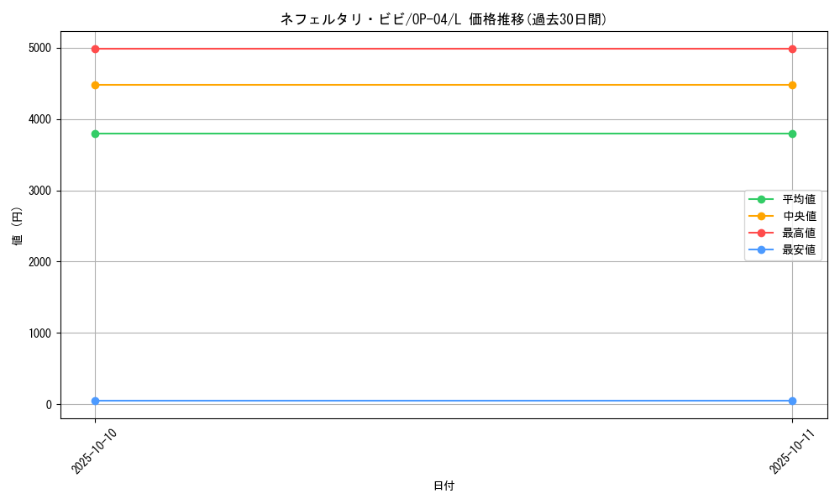840x504 pixels.
Task: Select the blue 最安値 point at 2025-10-10
Action: coord(95,401)
